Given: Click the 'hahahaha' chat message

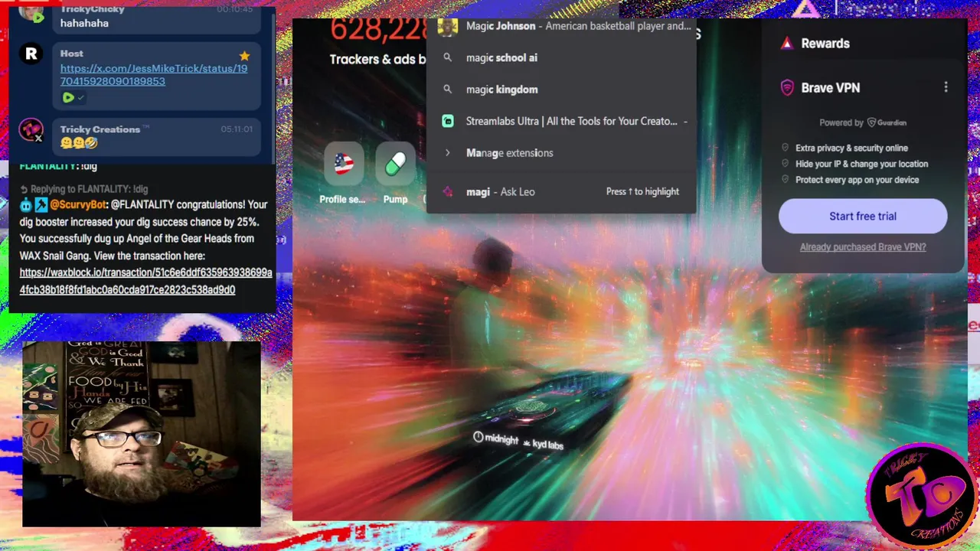Looking at the screenshot, I should (x=85, y=23).
